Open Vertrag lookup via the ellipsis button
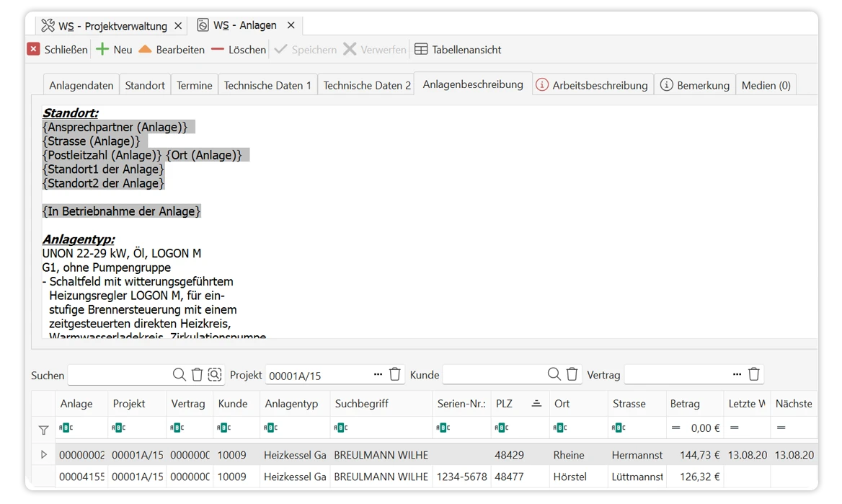 click(x=737, y=374)
